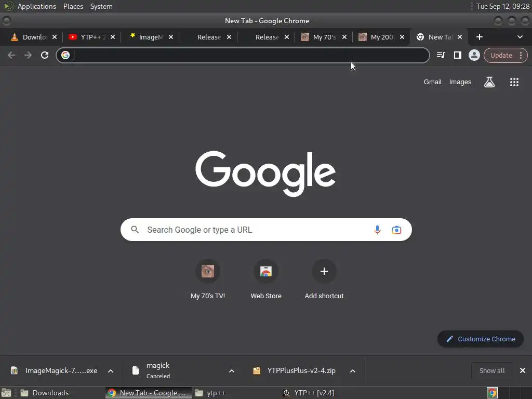Close the New Tab tab
This screenshot has width=532, height=399.
point(460,37)
